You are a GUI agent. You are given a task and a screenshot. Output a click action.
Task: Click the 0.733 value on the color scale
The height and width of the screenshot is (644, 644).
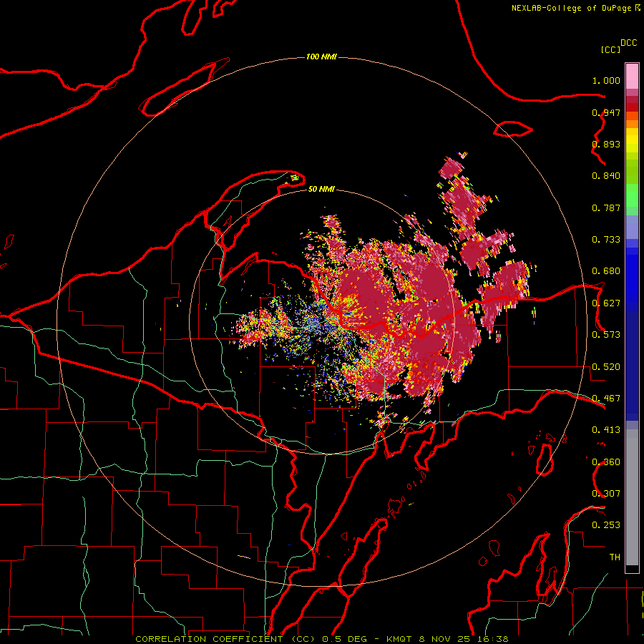click(x=606, y=240)
